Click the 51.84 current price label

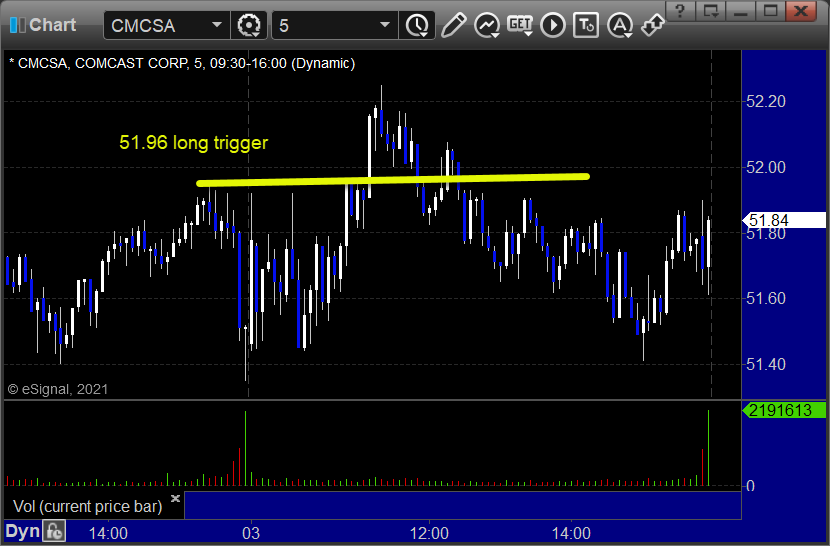(x=784, y=220)
